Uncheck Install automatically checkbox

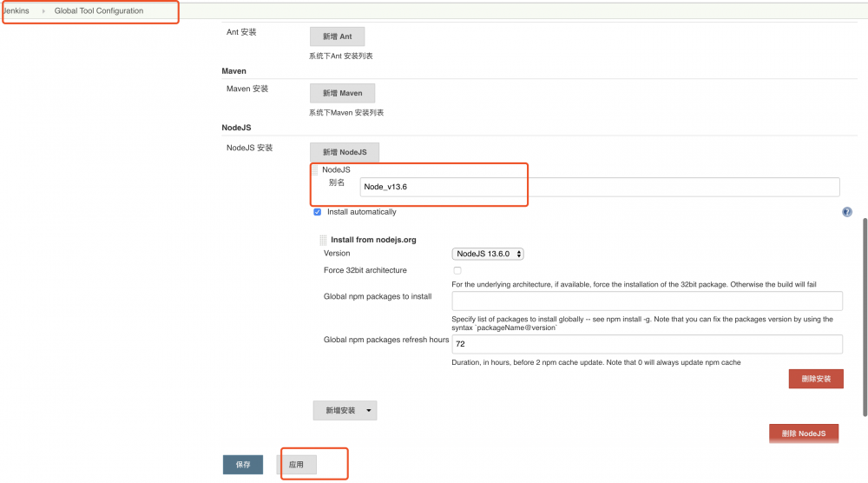(317, 212)
